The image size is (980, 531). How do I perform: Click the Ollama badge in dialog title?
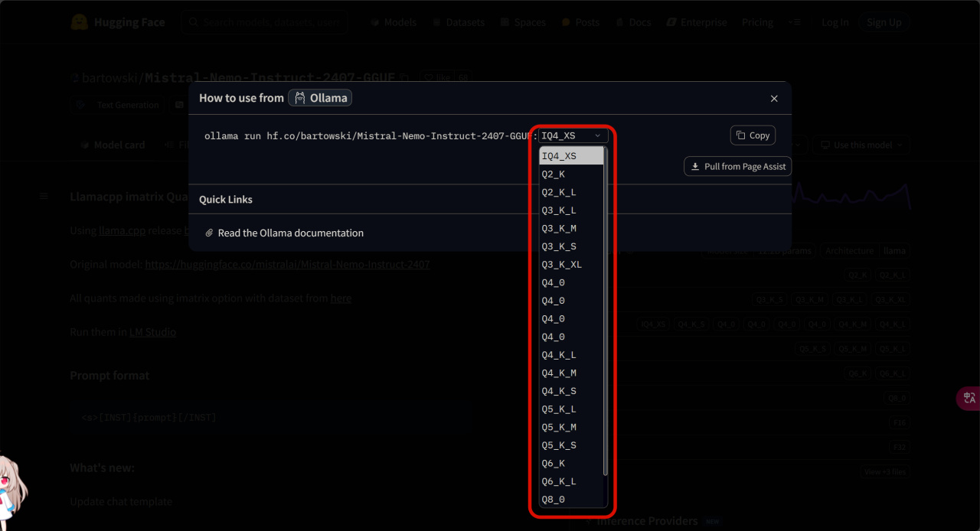[x=320, y=98]
